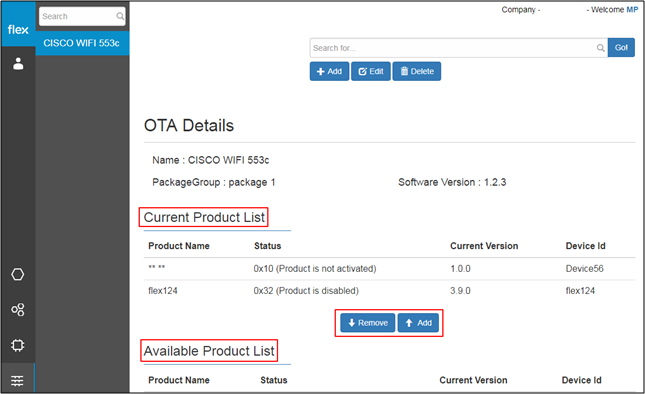The width and height of the screenshot is (645, 394).
Task: Focus the 'Search for...' input field
Action: [x=458, y=48]
